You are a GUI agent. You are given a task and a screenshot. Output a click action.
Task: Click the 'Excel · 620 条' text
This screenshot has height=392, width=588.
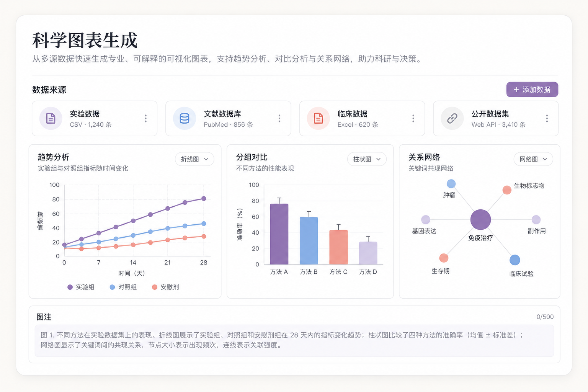point(358,124)
